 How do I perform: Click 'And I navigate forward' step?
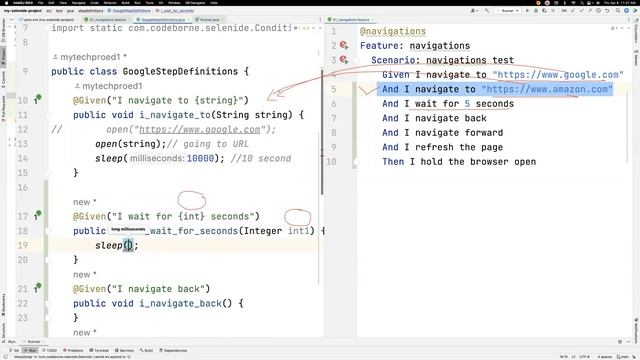[442, 133]
